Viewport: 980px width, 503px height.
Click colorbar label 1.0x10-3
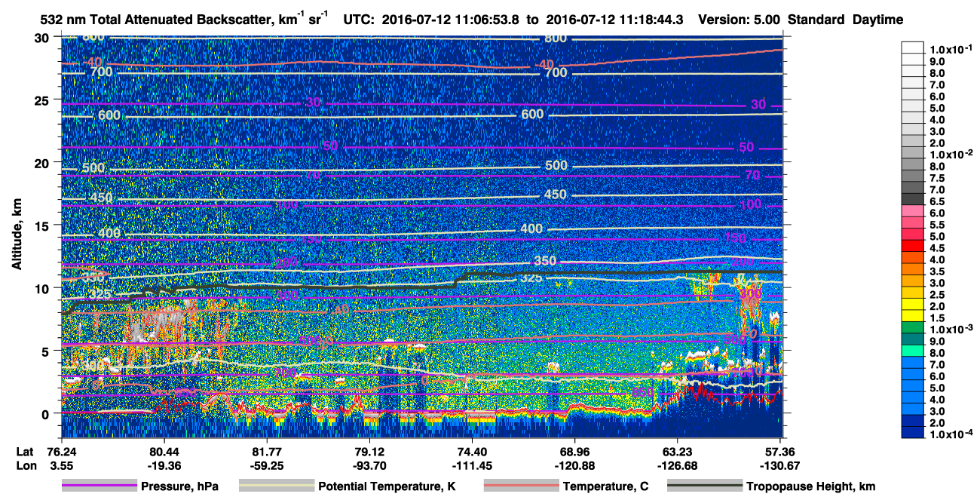[x=951, y=330]
